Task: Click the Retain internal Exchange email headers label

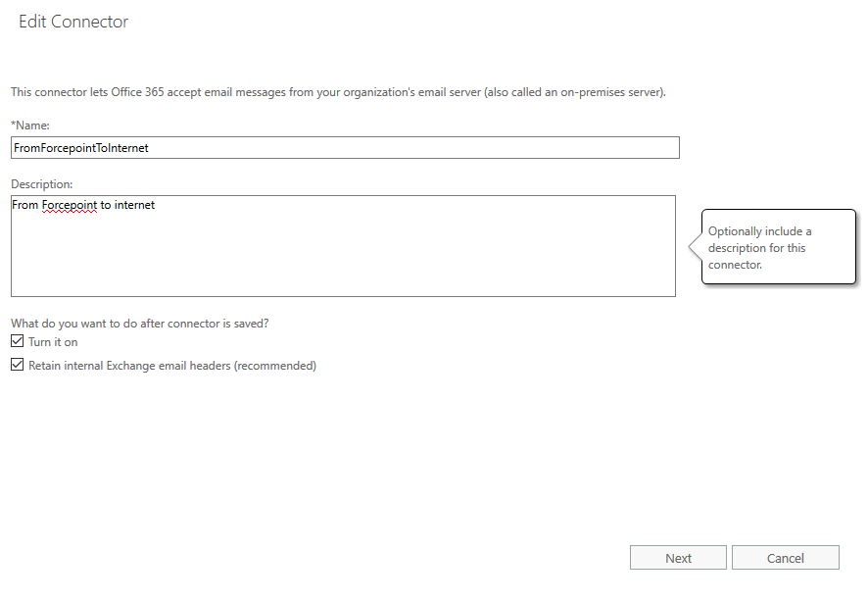Action: [x=172, y=366]
